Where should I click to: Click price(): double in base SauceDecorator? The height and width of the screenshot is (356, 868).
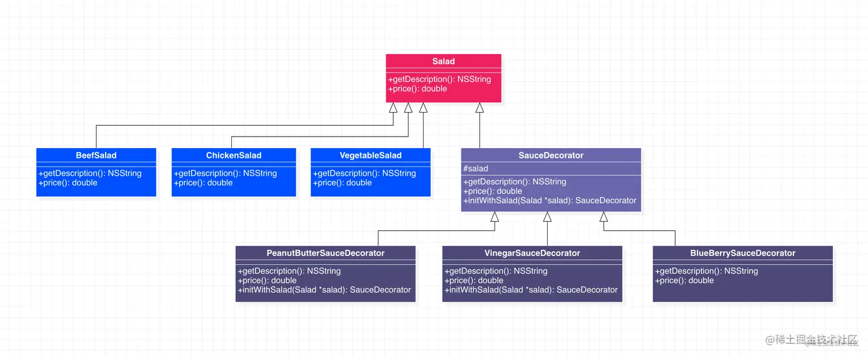(x=493, y=191)
